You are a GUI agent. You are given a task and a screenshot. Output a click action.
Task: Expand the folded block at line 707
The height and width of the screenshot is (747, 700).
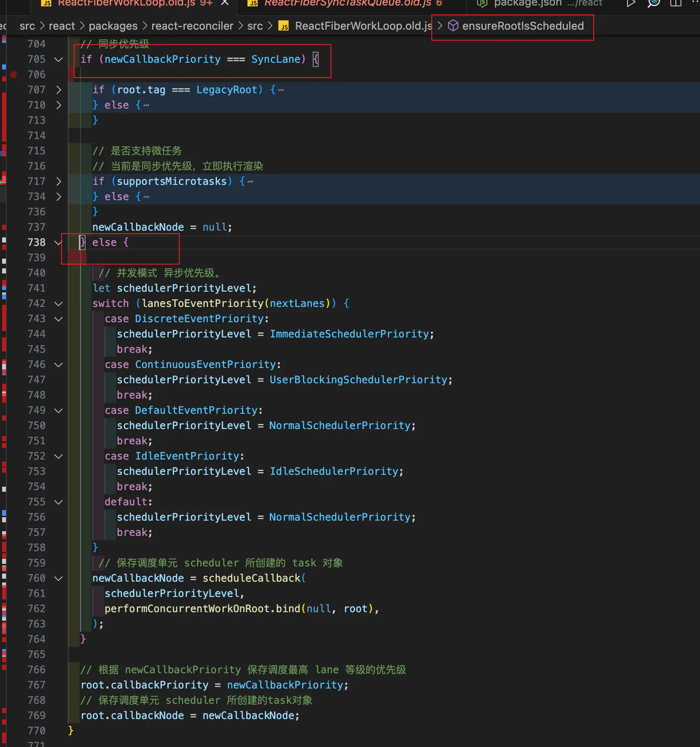58,90
